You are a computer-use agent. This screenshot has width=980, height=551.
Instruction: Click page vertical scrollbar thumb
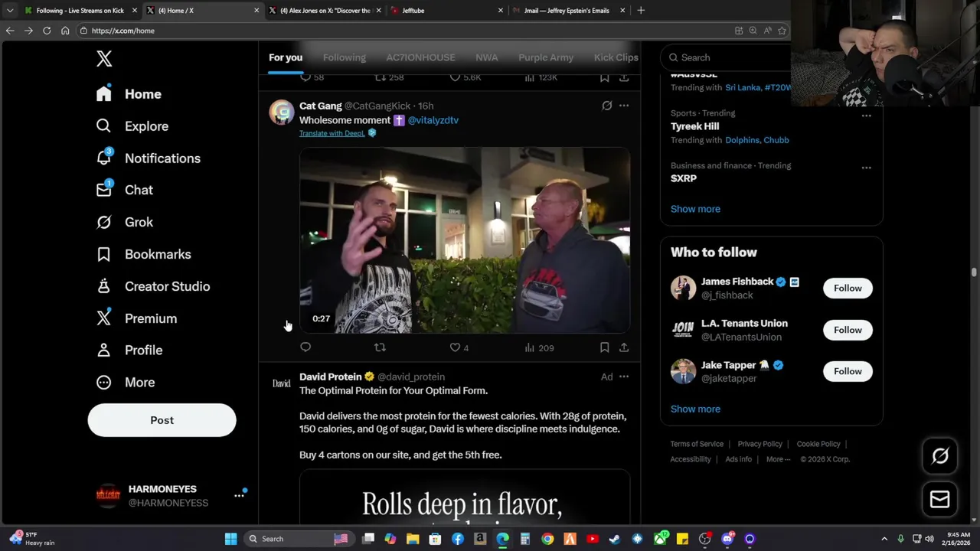pos(974,272)
